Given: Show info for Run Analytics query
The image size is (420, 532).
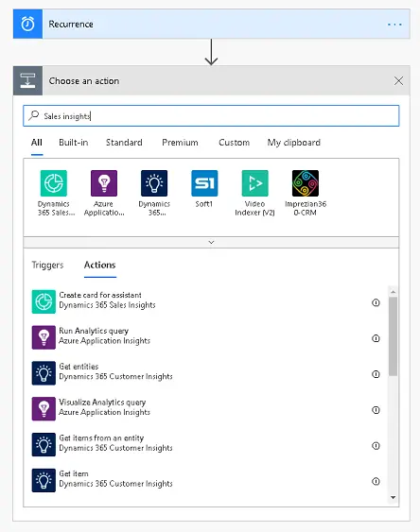Looking at the screenshot, I should pyautogui.click(x=376, y=338).
